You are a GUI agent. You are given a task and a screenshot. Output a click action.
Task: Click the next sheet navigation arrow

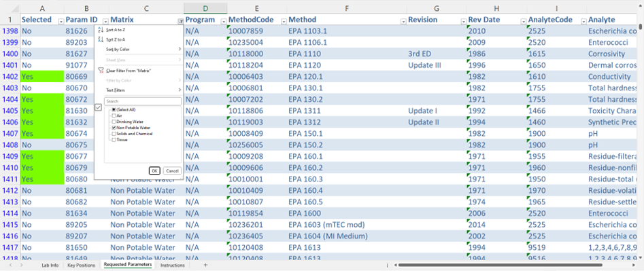pyautogui.click(x=21, y=266)
